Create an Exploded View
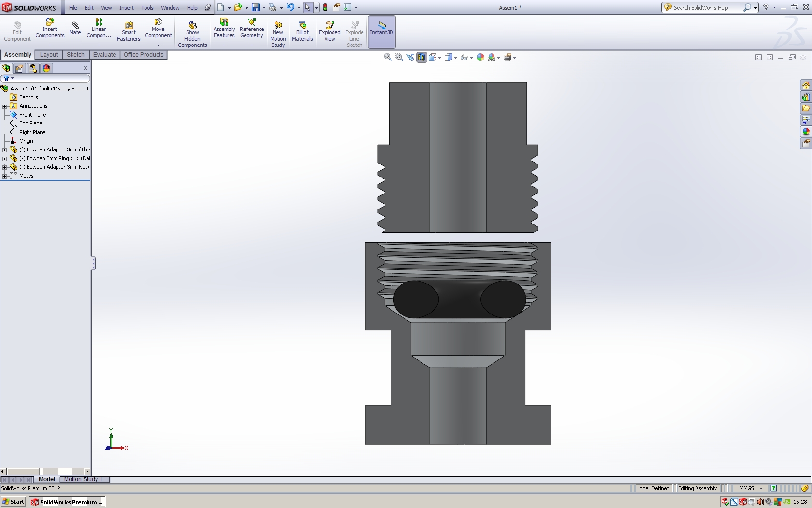Screen dimensions: 812x508 coord(330,32)
